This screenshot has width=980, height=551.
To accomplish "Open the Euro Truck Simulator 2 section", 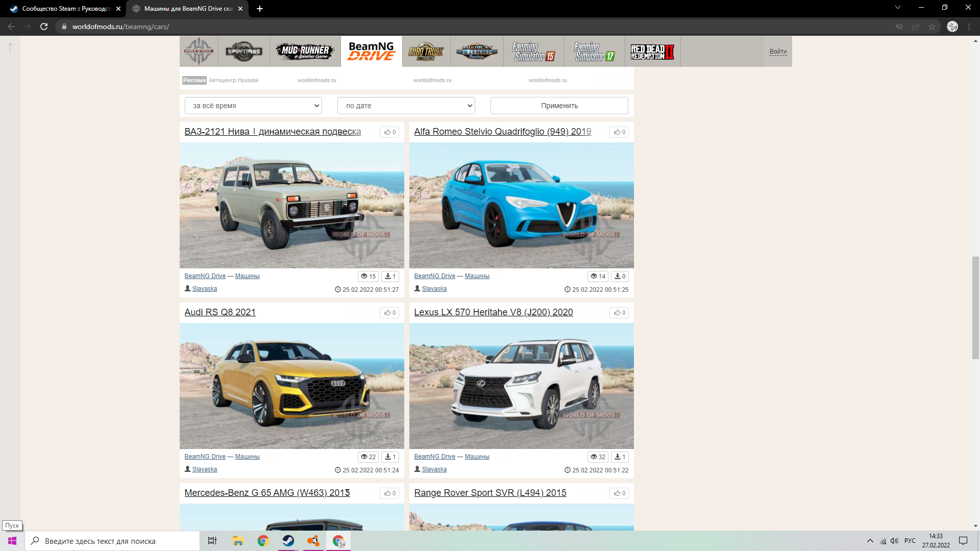I will (426, 51).
